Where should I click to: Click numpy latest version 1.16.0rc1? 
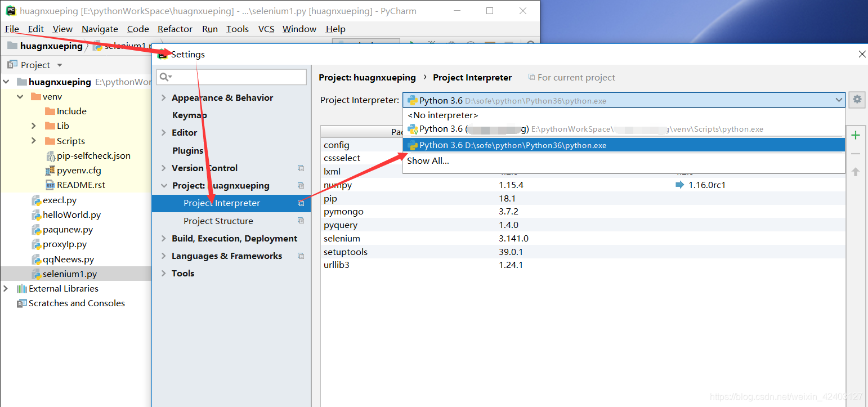[x=706, y=185]
